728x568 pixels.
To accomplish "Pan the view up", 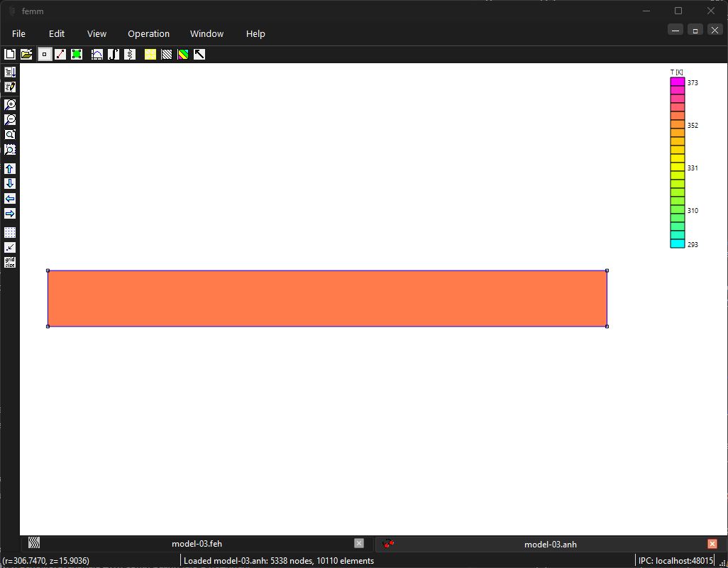I will (x=10, y=168).
